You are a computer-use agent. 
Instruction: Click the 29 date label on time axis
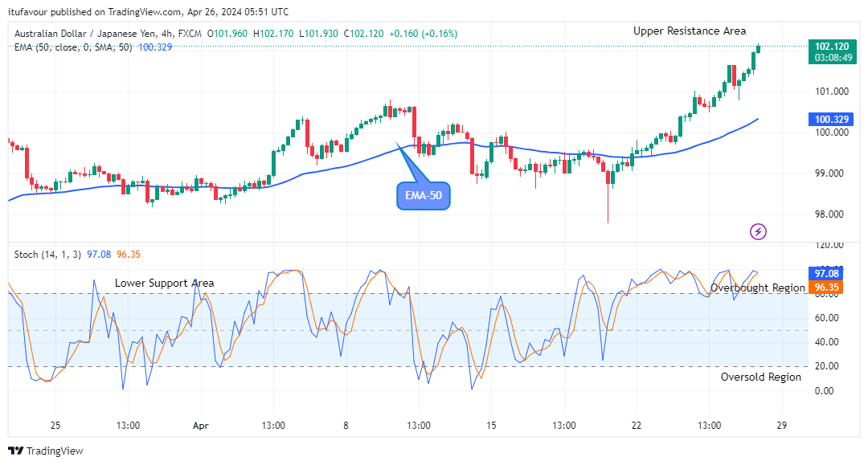click(782, 426)
